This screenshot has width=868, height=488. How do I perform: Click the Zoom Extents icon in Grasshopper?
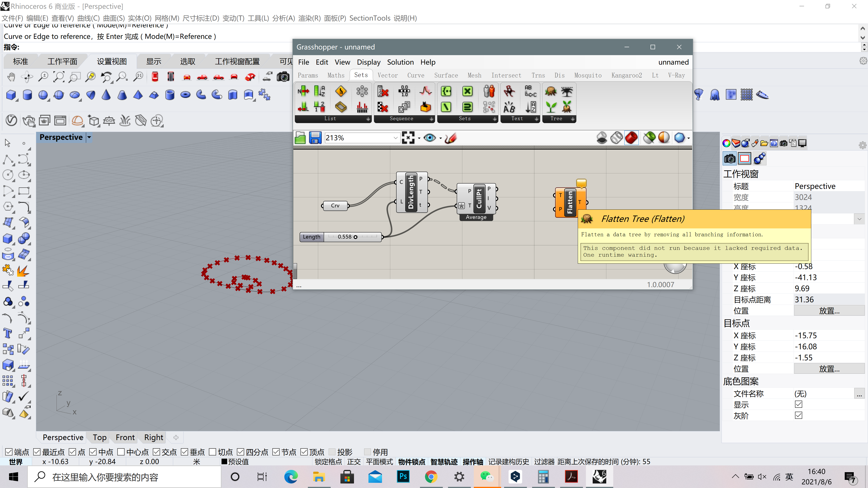[x=408, y=138]
